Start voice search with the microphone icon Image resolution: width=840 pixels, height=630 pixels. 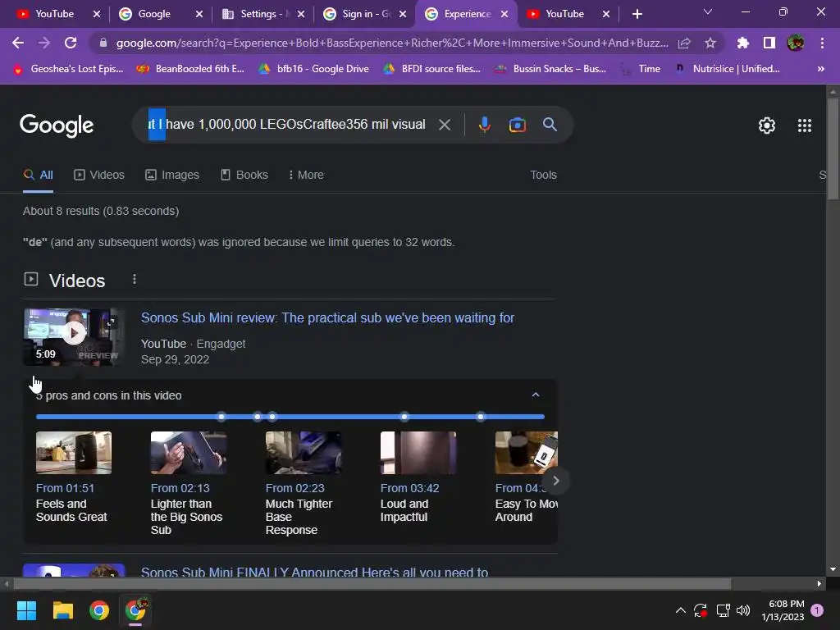(484, 125)
